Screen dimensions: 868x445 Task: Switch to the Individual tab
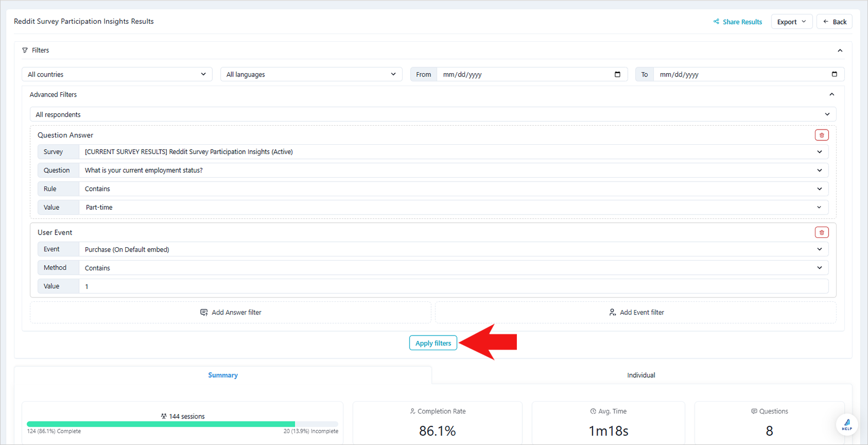tap(641, 375)
